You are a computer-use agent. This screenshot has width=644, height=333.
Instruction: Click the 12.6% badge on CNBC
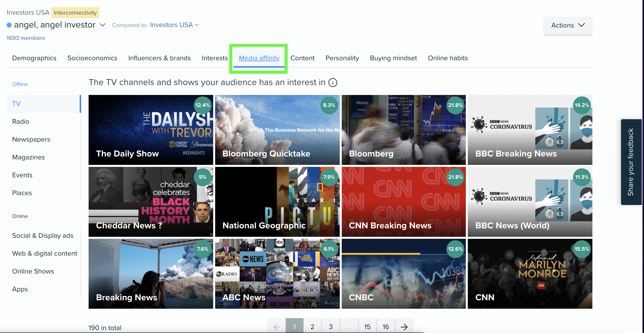[x=455, y=249]
